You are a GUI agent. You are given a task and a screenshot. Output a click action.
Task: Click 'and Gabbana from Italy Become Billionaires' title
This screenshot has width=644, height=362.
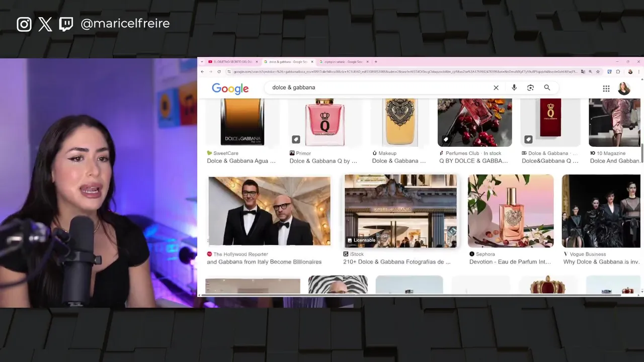click(264, 262)
